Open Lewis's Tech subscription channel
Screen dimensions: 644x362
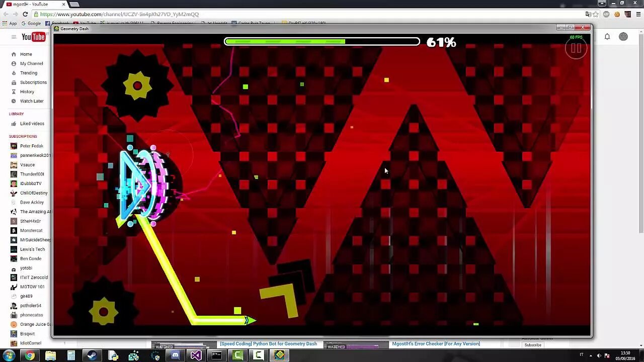pos(32,249)
